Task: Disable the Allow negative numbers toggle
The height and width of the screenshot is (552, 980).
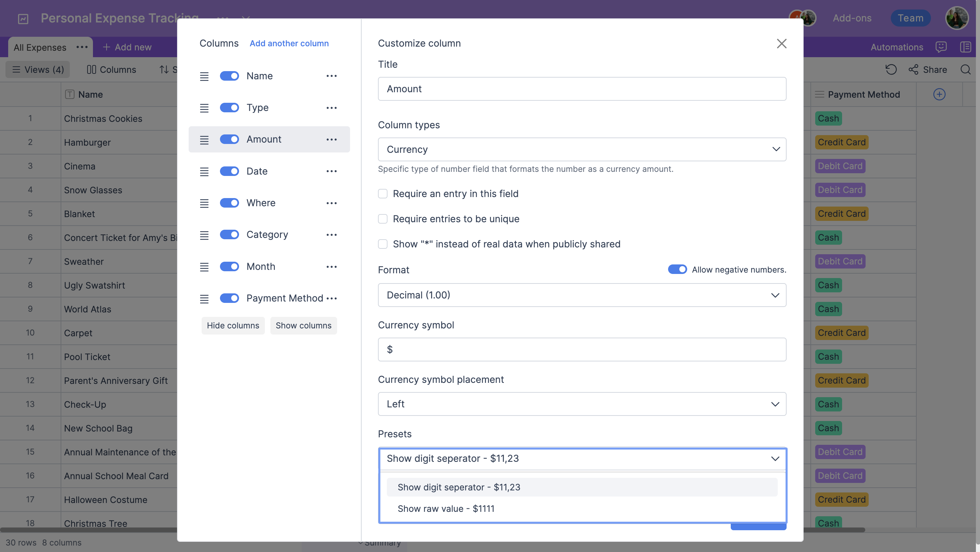Action: 677,269
